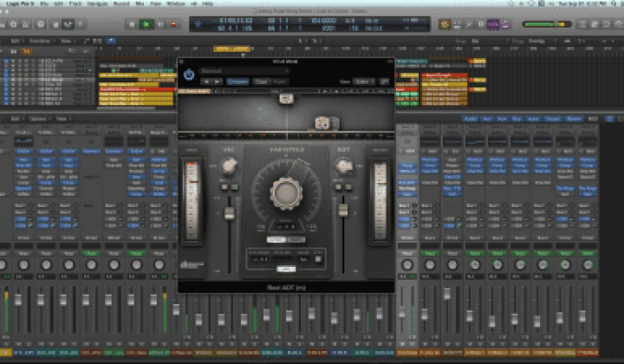Click the Compare button in plugin header
This screenshot has height=364, width=624.
(x=237, y=81)
